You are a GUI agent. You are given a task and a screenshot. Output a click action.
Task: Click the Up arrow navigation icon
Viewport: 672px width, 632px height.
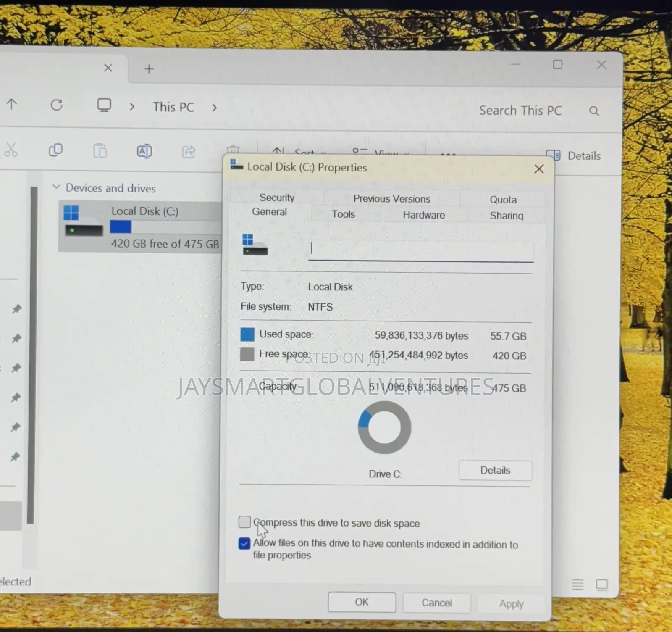[12, 104]
